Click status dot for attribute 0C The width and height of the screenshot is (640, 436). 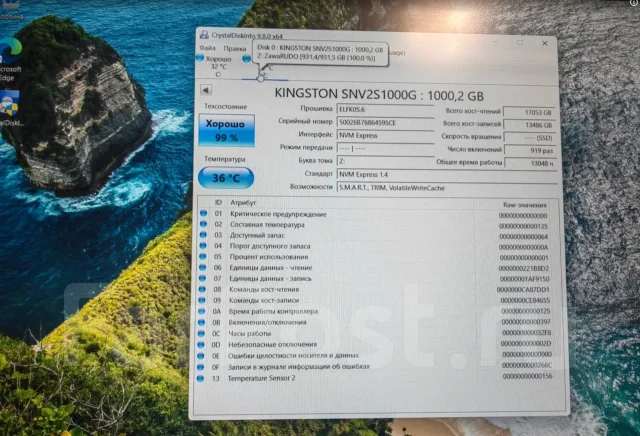[201, 333]
